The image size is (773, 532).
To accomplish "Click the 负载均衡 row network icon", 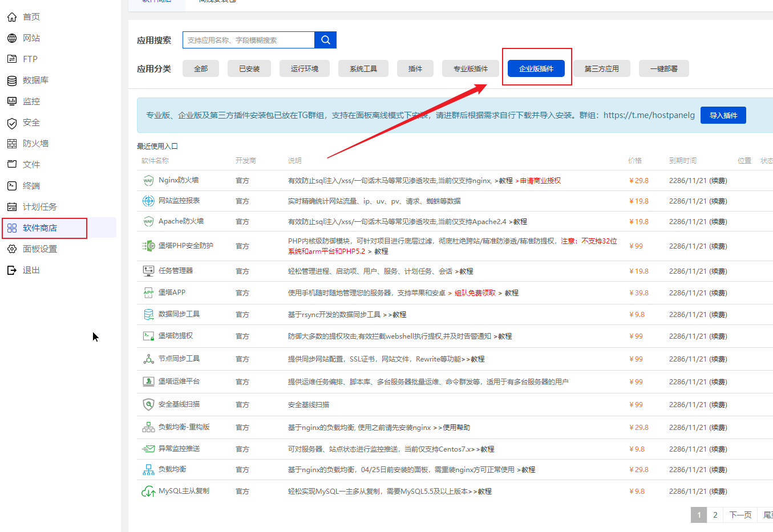I will point(148,470).
